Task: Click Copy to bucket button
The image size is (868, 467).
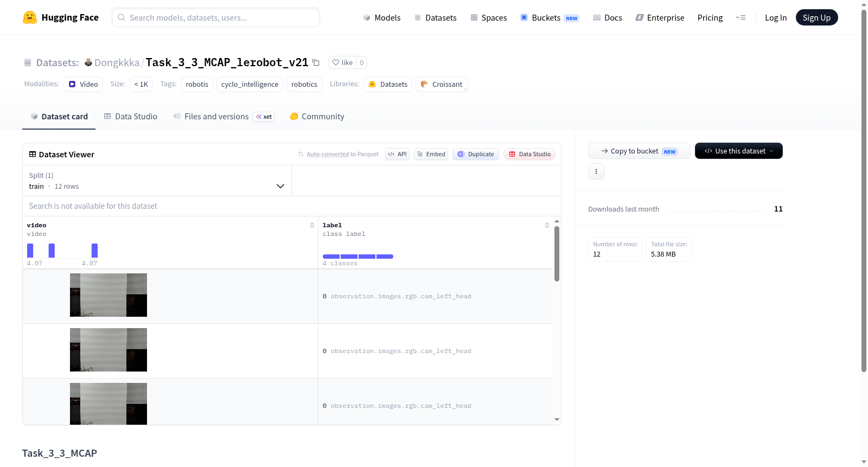Action: pos(639,151)
